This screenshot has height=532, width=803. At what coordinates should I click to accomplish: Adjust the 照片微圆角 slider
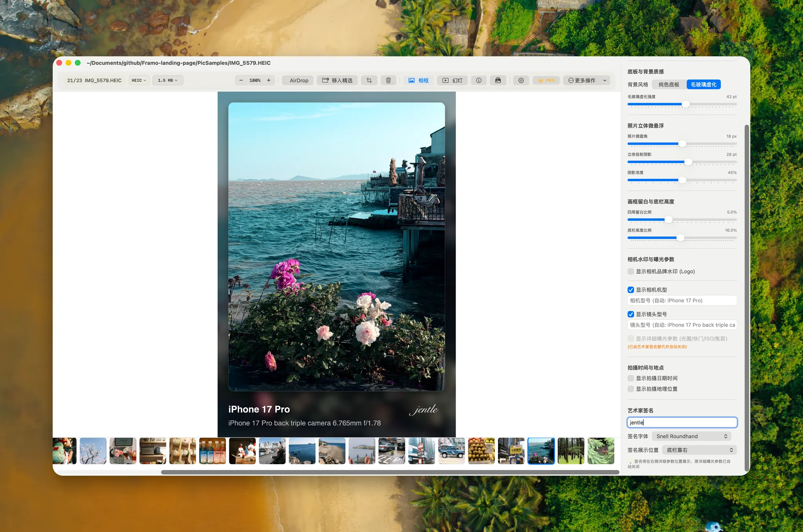coord(682,144)
